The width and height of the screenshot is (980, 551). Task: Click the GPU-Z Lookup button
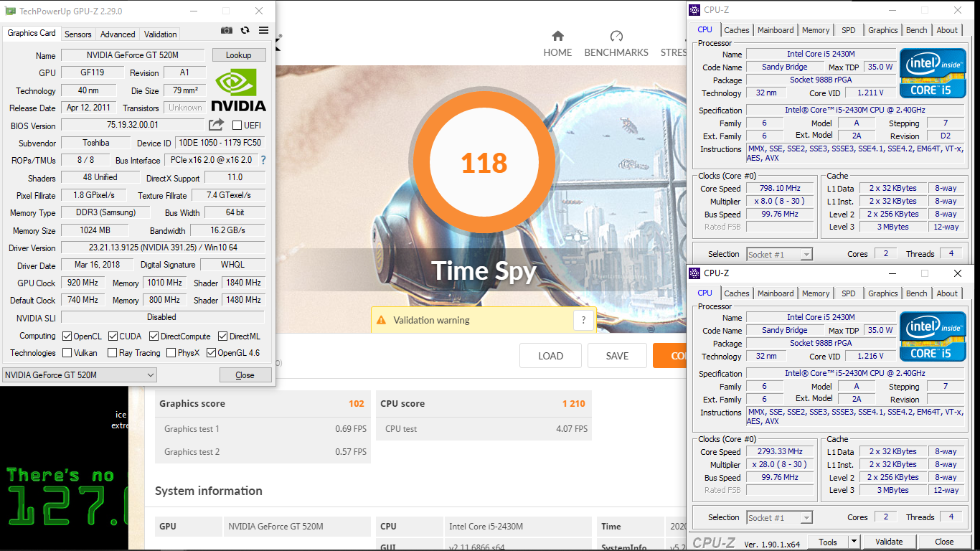[x=239, y=55]
